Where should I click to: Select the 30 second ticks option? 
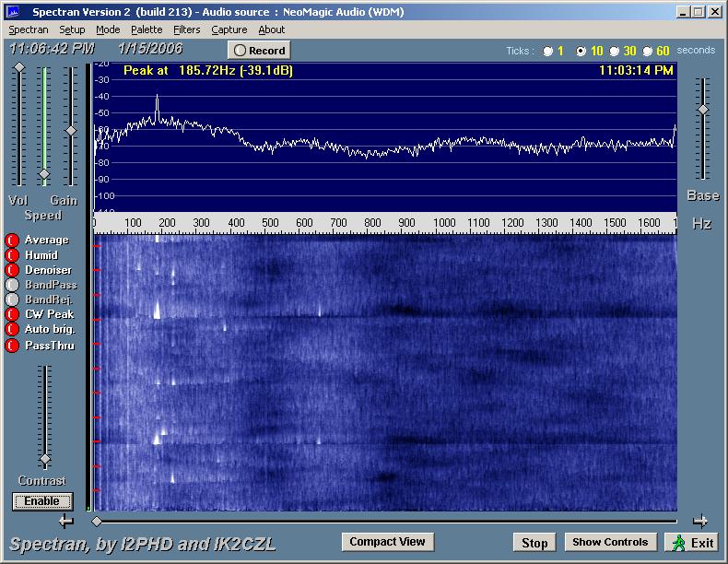tap(615, 51)
